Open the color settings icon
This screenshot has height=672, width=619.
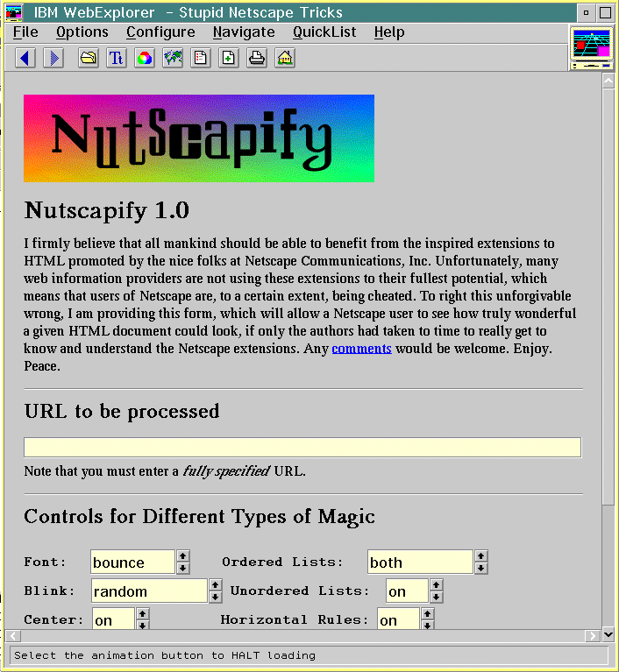(x=145, y=59)
